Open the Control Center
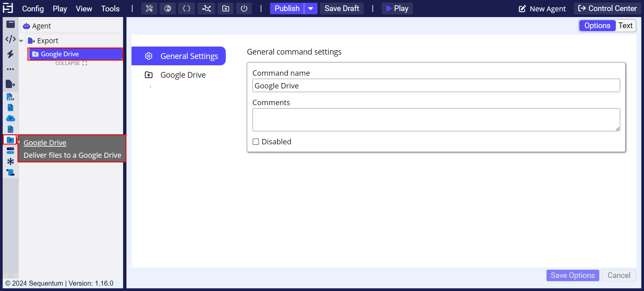 point(607,8)
